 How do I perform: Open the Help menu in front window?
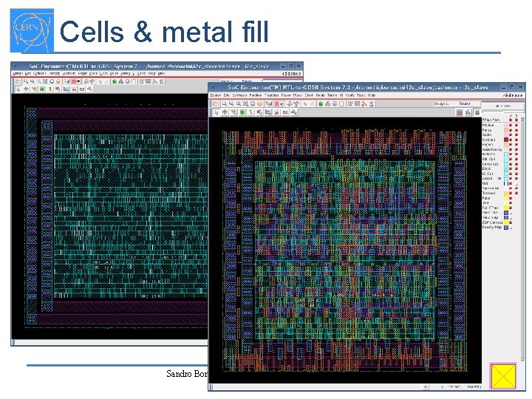pos(372,95)
